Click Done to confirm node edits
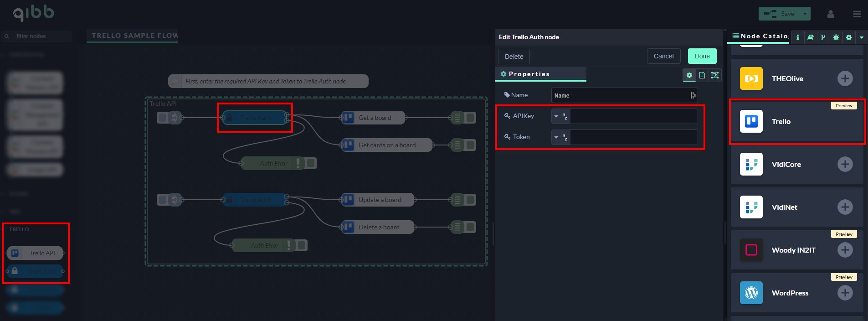The height and width of the screenshot is (321, 868). click(702, 56)
